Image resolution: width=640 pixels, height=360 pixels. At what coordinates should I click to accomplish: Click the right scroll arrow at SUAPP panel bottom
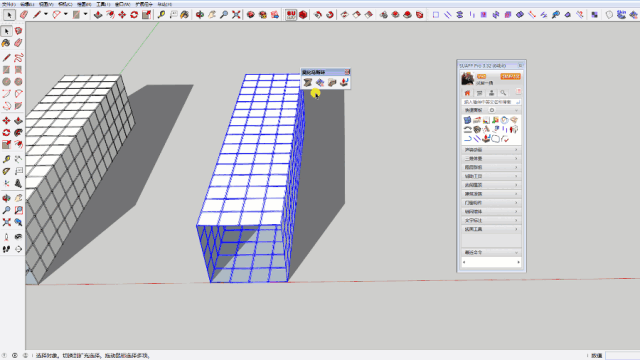click(x=518, y=262)
